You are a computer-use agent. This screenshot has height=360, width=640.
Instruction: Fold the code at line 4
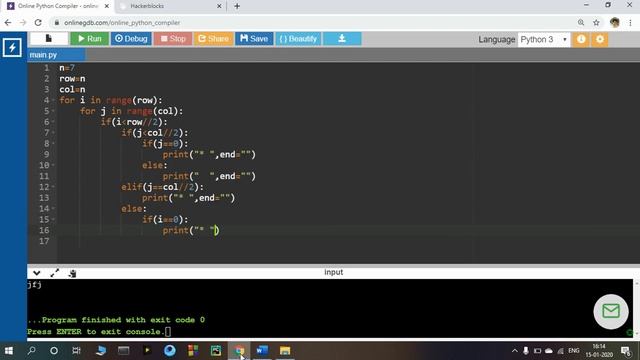tap(53, 100)
